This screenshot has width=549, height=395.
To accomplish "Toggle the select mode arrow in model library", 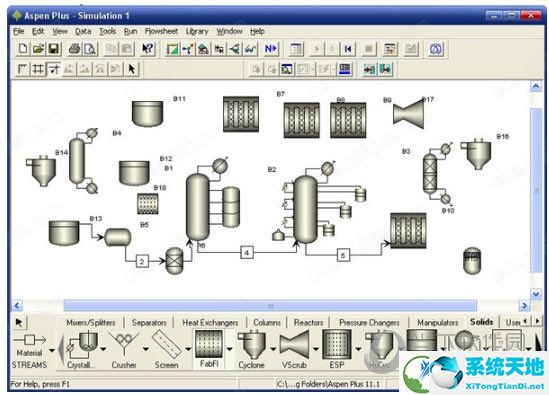I will click(19, 322).
